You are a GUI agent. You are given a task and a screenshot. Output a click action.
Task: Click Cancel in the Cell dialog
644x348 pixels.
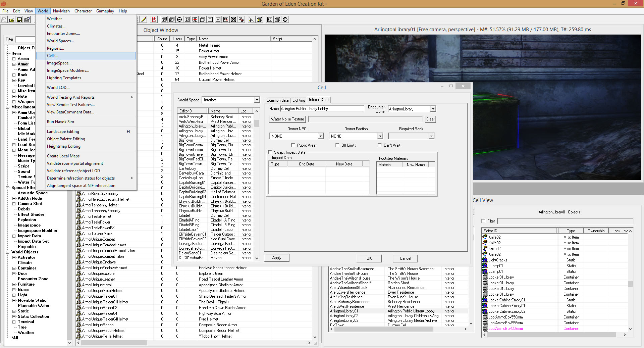click(405, 258)
